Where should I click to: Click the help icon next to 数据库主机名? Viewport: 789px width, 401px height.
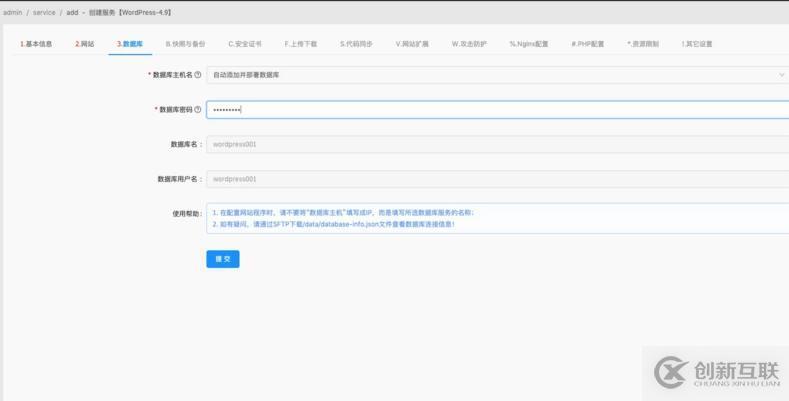[x=198, y=74]
